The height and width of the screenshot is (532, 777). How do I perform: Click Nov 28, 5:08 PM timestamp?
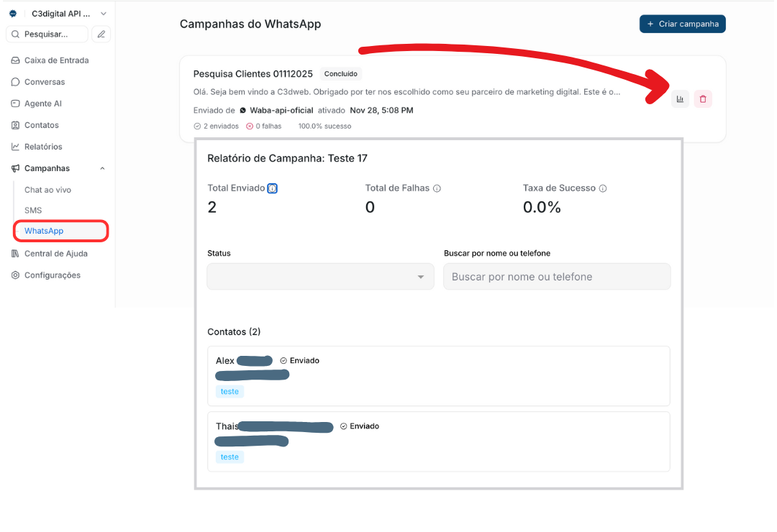tap(381, 111)
